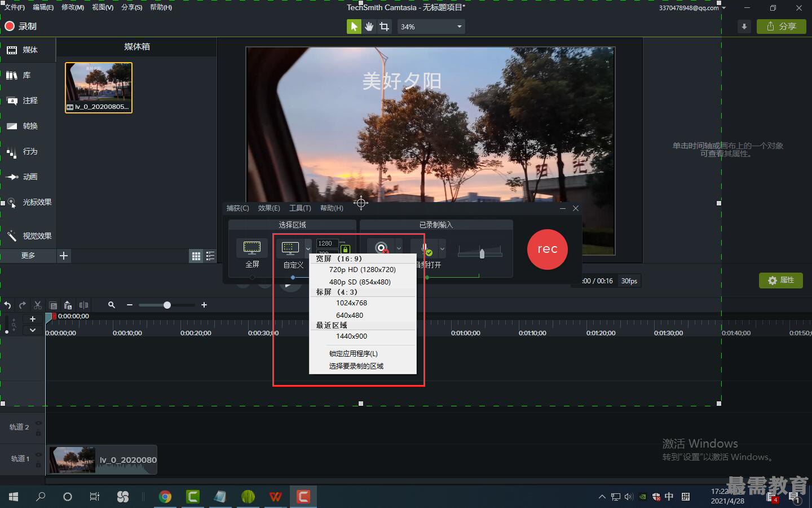Click the 30fps frame rate indicator
This screenshot has height=508, width=812.
click(629, 281)
